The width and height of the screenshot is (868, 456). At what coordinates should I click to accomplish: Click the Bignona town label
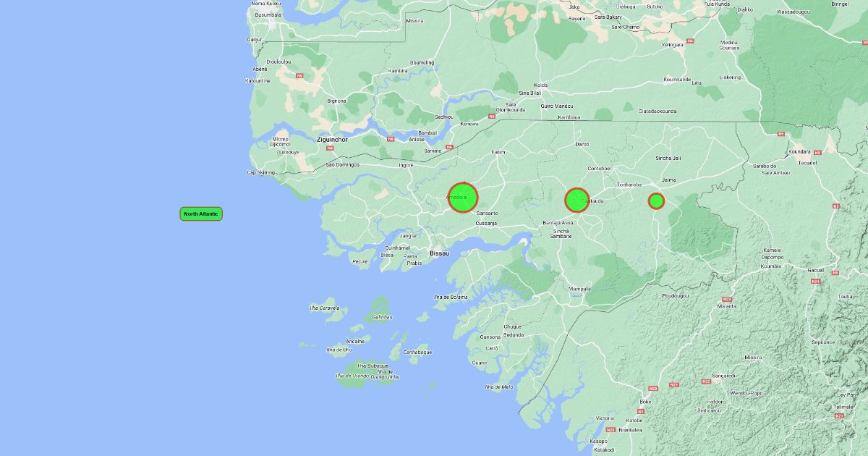[336, 101]
